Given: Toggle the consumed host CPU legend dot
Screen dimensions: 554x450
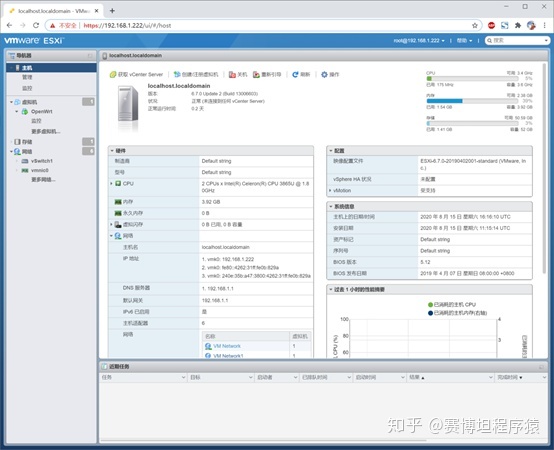Looking at the screenshot, I should tap(430, 304).
